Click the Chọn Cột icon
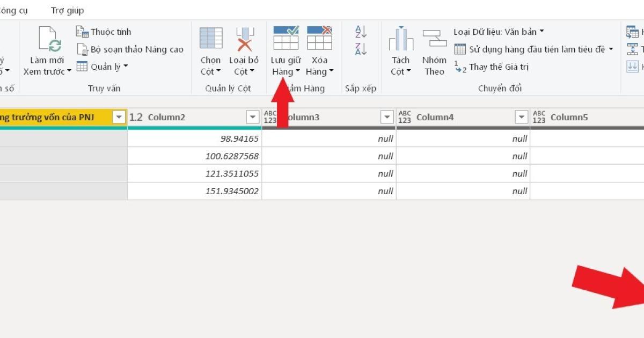The width and height of the screenshot is (644, 338). 211,38
